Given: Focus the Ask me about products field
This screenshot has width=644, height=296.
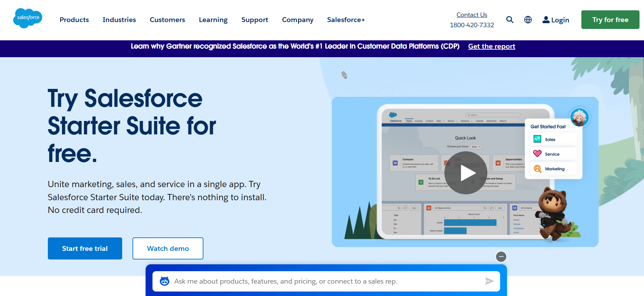Looking at the screenshot, I should (326, 281).
